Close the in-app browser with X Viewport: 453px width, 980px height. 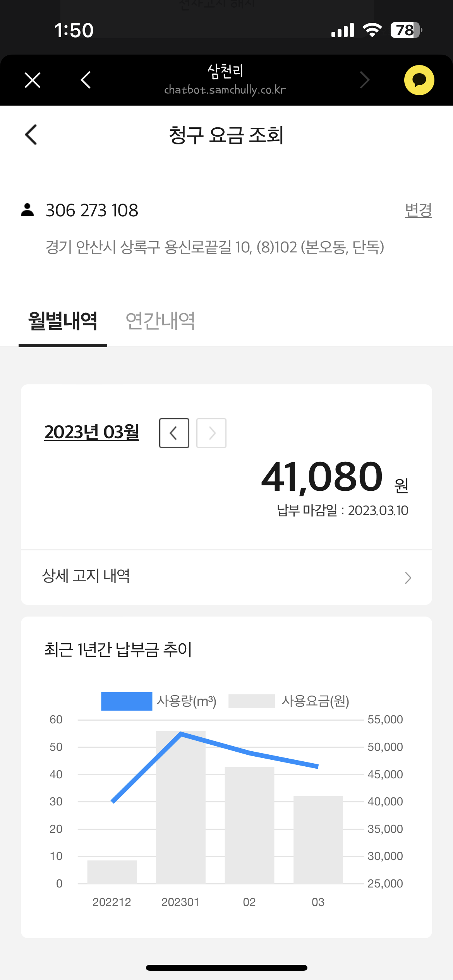click(x=33, y=81)
